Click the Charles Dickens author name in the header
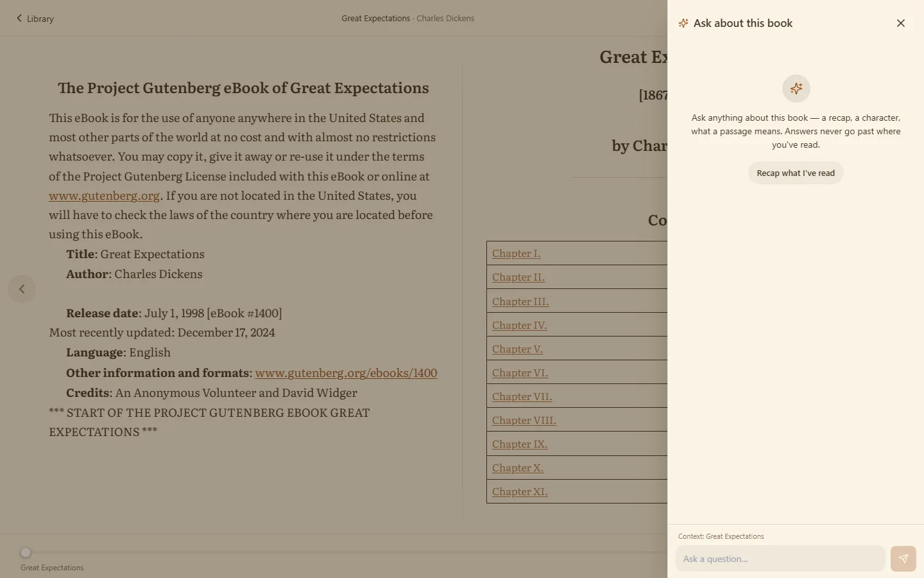 pos(445,18)
